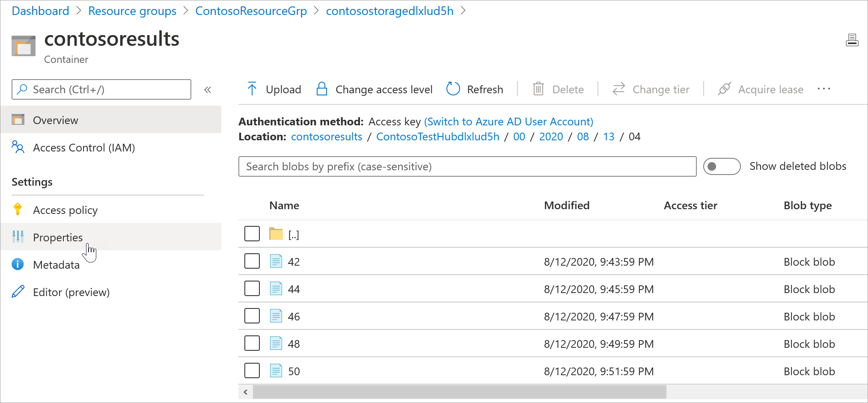Open the more options ellipsis menu
868x403 pixels.
[823, 89]
